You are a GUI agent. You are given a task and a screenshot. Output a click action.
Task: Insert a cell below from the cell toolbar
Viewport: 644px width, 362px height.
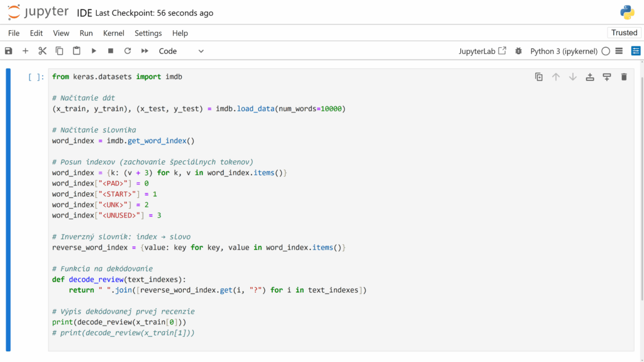[x=607, y=77]
